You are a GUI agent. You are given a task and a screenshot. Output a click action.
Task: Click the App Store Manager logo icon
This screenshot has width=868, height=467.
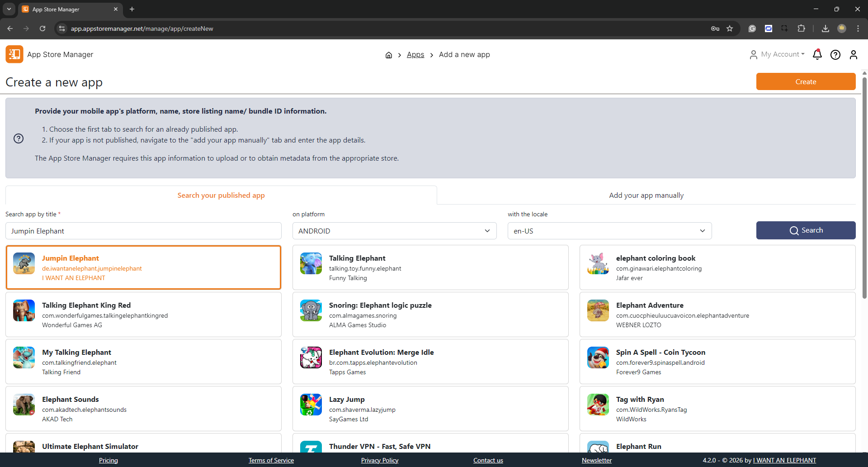tap(14, 54)
